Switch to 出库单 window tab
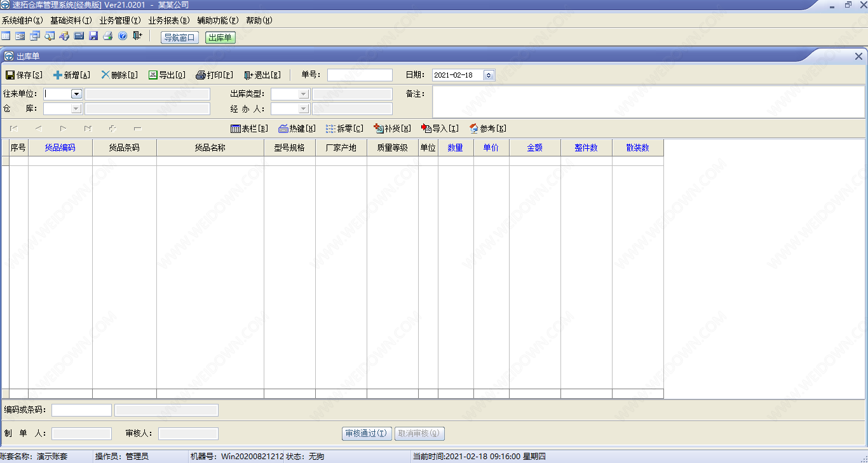This screenshot has height=463, width=868. (220, 38)
